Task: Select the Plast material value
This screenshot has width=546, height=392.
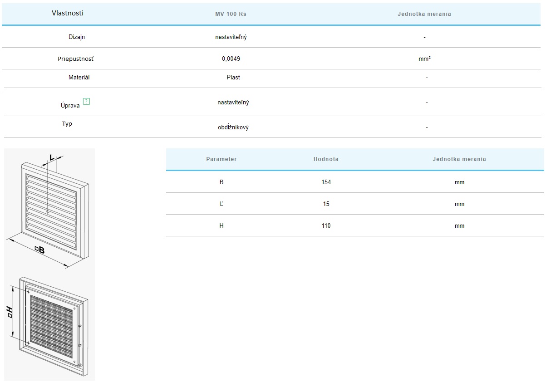Action: point(233,78)
